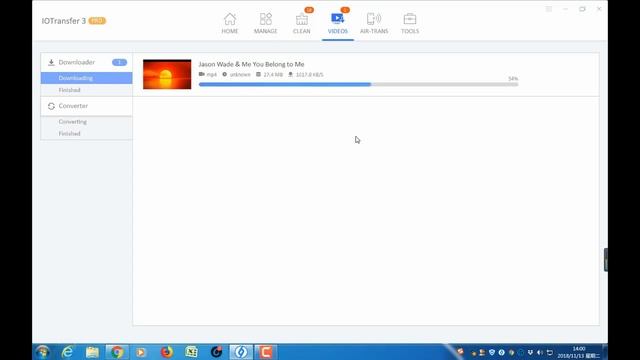Switch to Google Chrome in the taskbar
This screenshot has width=640, height=360.
(117, 352)
